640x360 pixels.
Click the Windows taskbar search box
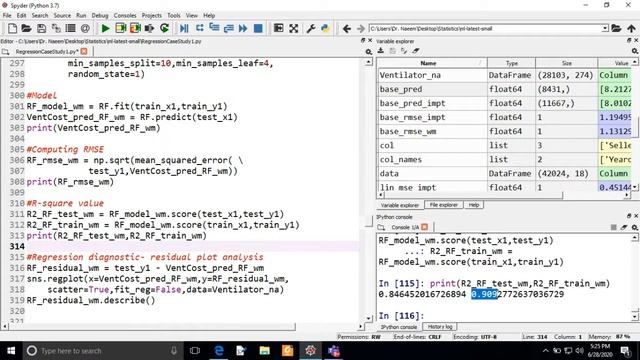(102, 351)
